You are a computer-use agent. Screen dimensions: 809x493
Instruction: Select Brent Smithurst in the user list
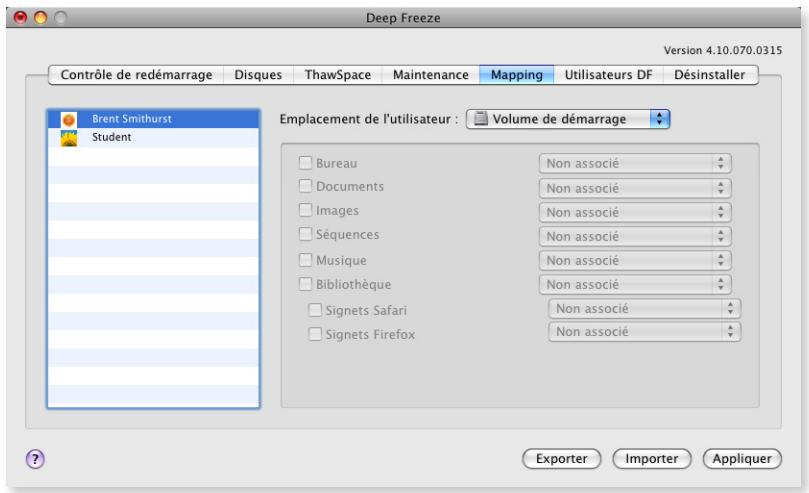(153, 119)
